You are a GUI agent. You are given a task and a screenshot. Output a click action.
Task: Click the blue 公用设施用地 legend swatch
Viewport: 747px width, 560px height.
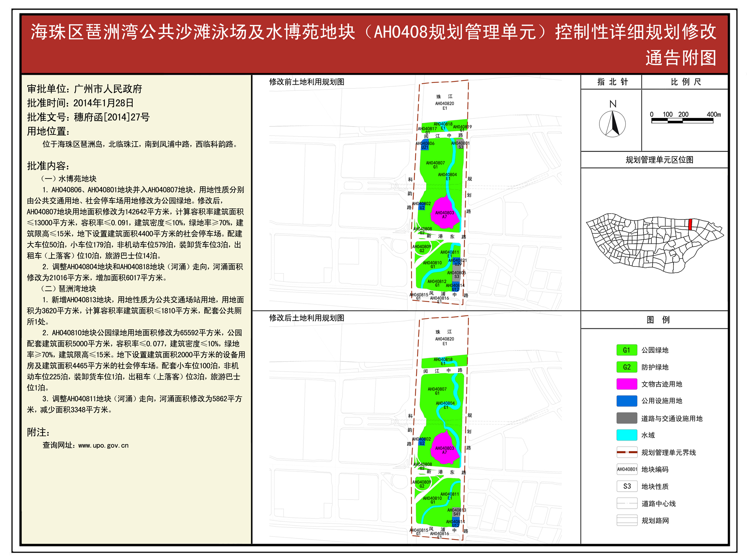click(627, 401)
